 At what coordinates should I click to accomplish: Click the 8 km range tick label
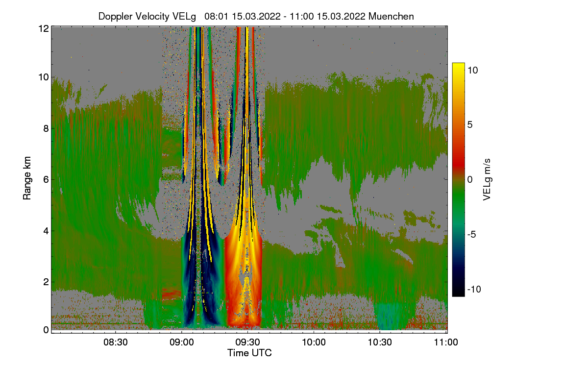[46, 129]
